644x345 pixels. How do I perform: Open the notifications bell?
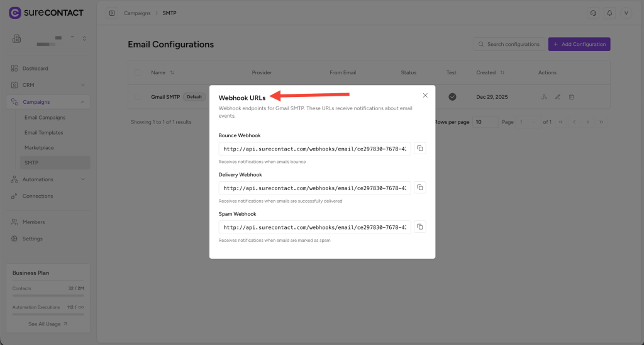click(x=609, y=13)
